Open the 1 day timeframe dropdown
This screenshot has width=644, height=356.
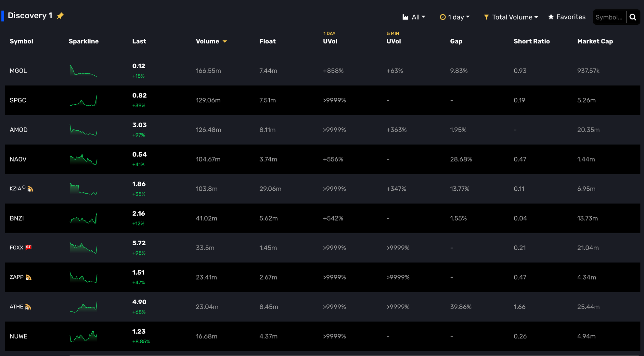point(455,17)
